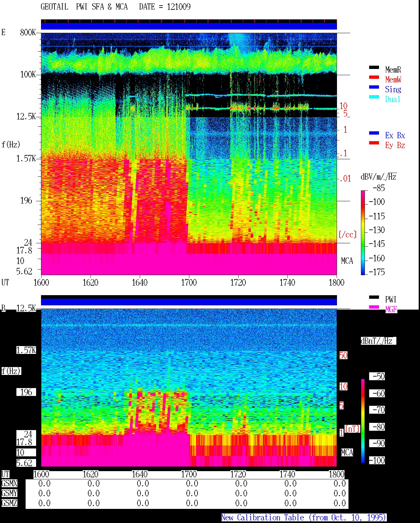Click the E panel blue mode status bar
The image size is (420, 523).
[189, 26]
